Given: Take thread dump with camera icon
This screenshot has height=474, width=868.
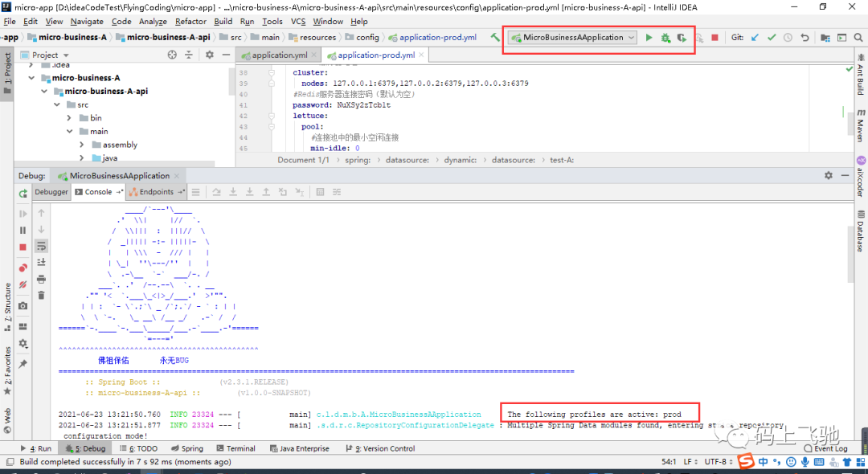Looking at the screenshot, I should (23, 305).
